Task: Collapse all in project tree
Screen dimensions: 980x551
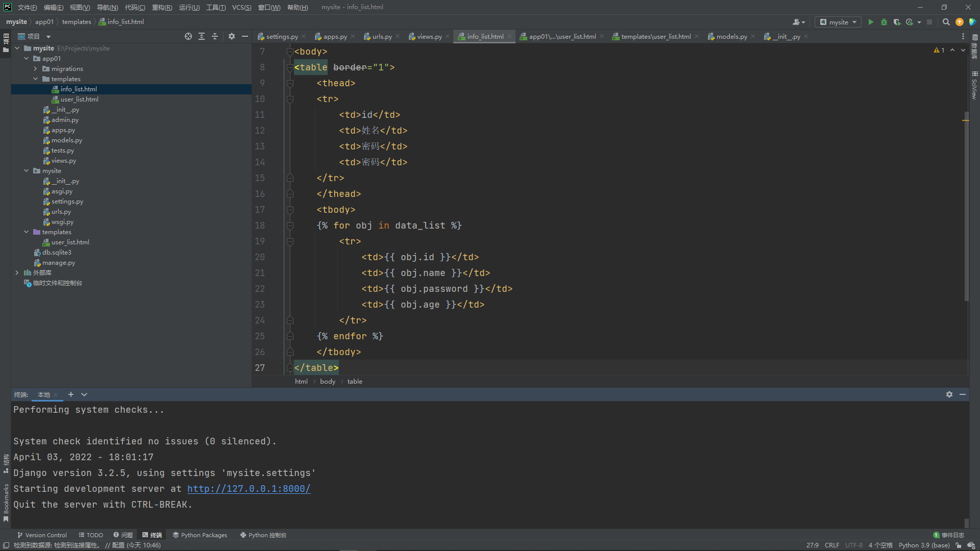Action: pos(215,36)
